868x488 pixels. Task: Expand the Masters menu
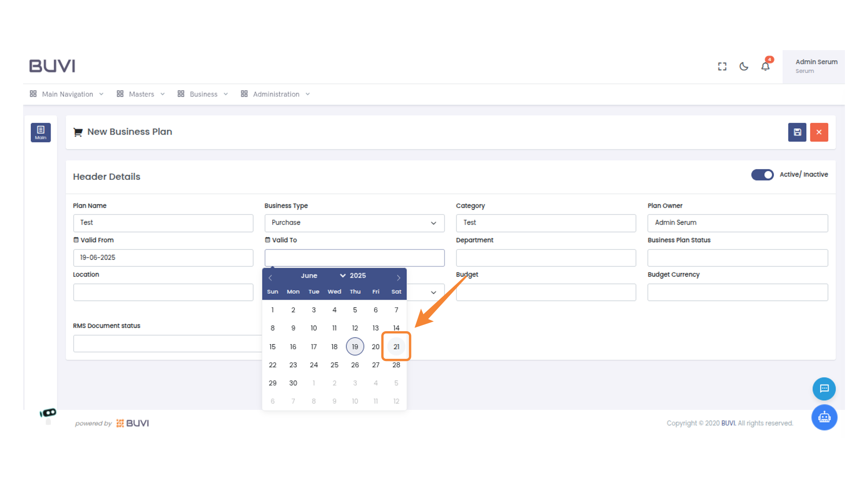[141, 94]
